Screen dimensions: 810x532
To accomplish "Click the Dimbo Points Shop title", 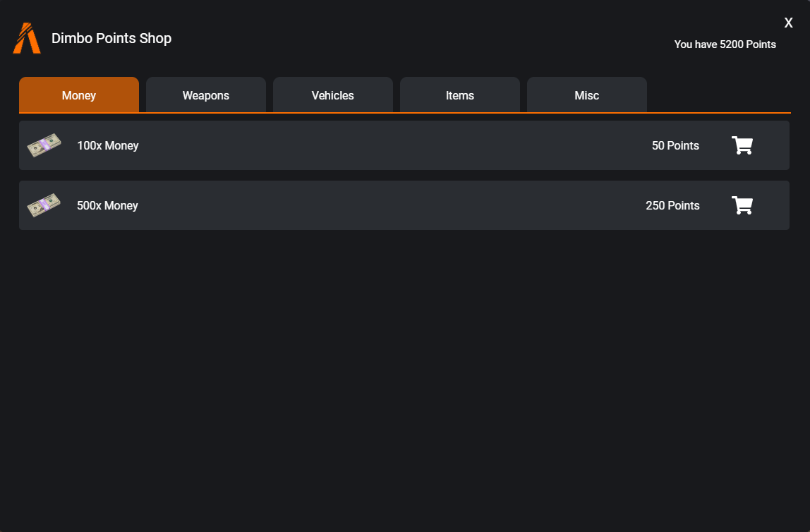I will (111, 38).
